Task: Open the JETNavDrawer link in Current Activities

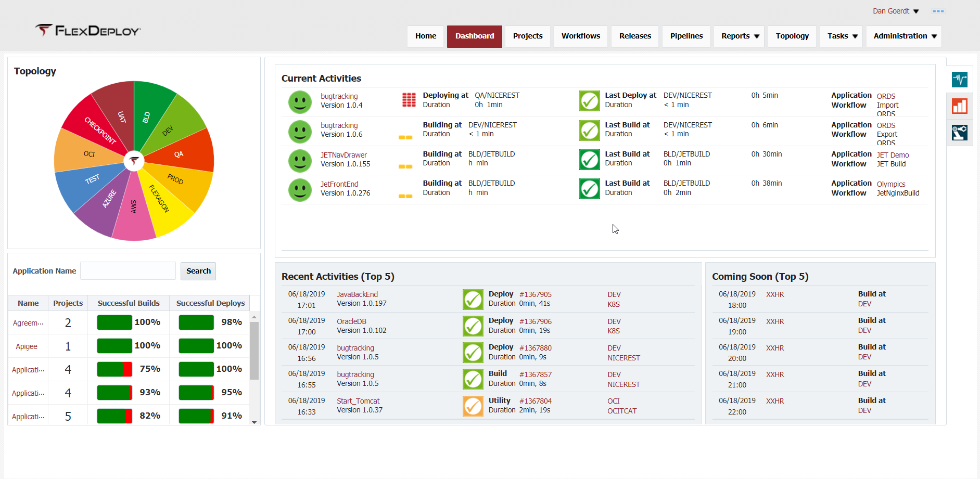Action: click(x=343, y=155)
